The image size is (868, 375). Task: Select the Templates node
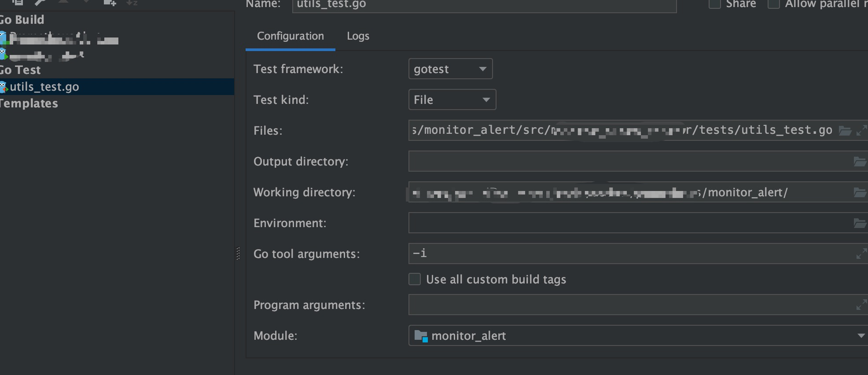[29, 103]
